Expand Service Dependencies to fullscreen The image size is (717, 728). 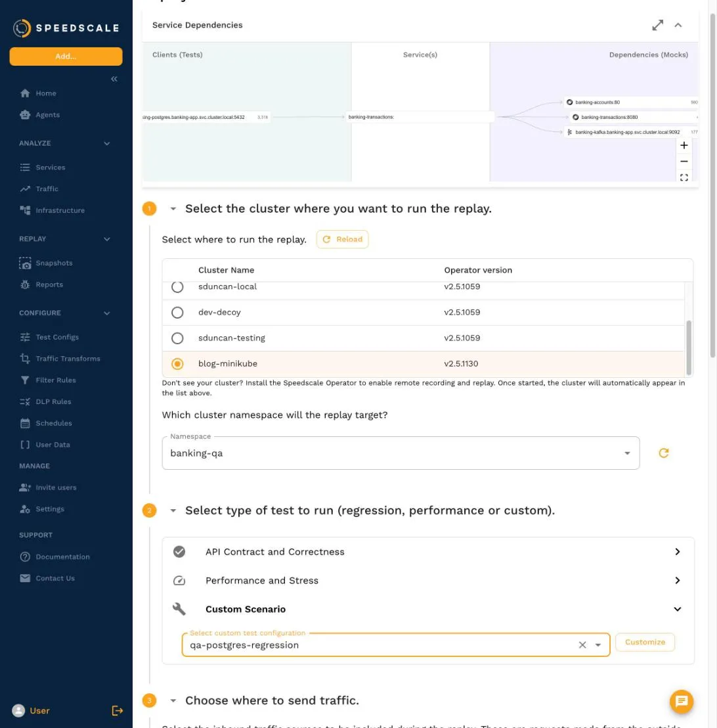click(658, 25)
